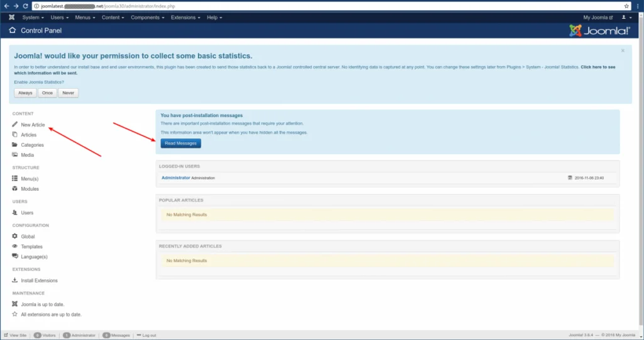The width and height of the screenshot is (644, 340).
Task: Open the System dropdown menu
Action: click(x=33, y=17)
